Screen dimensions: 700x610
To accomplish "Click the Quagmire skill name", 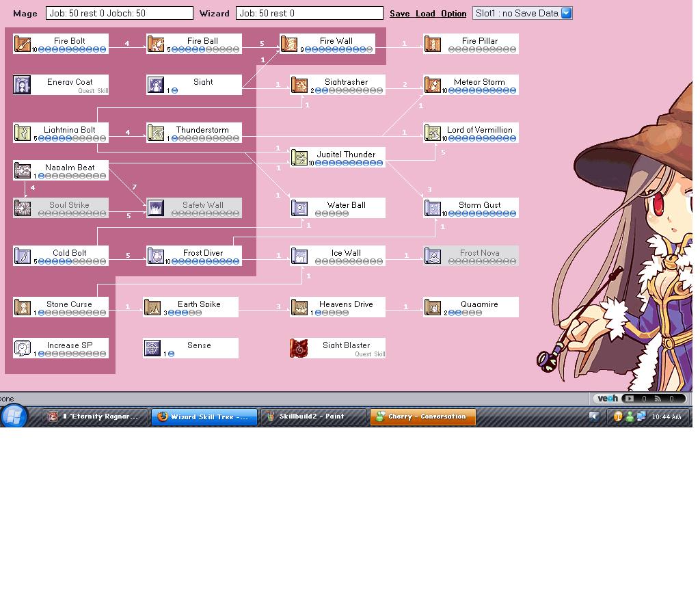I will click(x=479, y=304).
